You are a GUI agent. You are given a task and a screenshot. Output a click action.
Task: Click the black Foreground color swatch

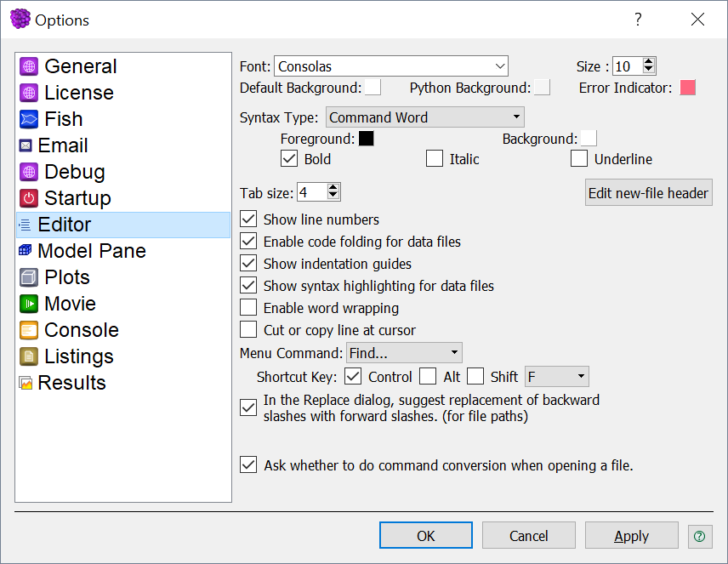tap(366, 139)
